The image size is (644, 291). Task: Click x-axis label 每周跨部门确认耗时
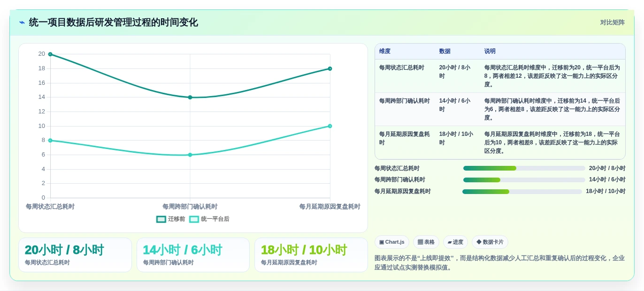[190, 207]
